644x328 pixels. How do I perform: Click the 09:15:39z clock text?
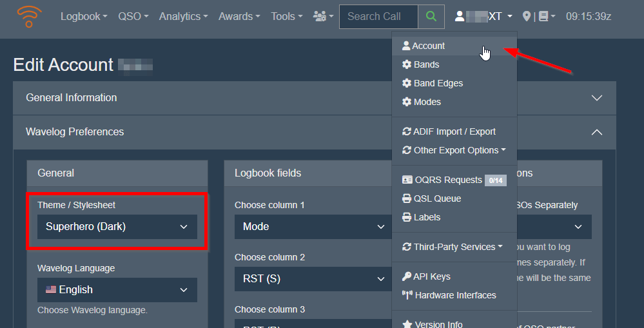(589, 16)
